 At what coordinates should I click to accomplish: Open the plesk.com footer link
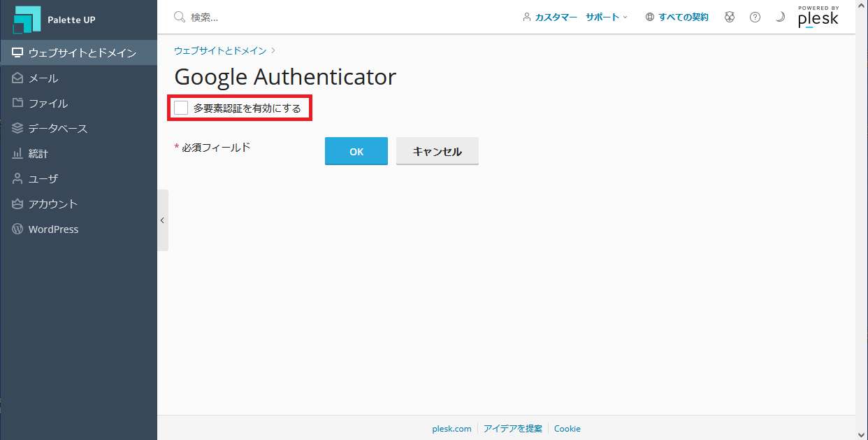(451, 429)
